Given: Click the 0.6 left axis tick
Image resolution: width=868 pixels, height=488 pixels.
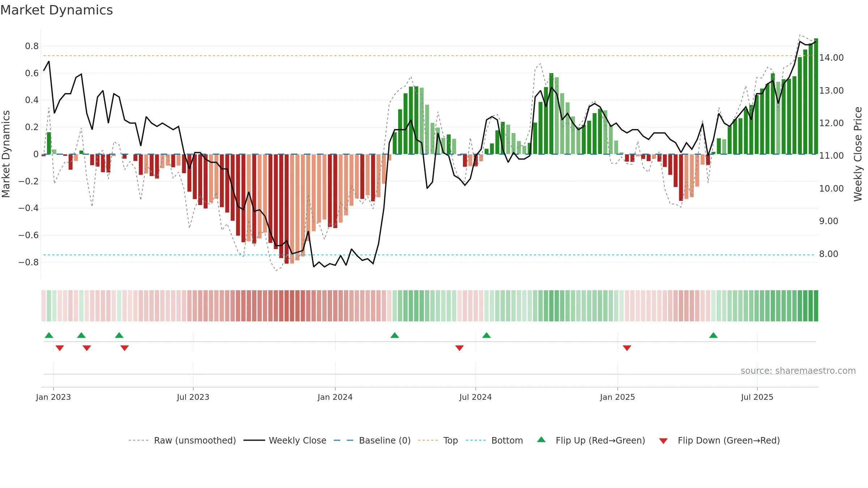Looking at the screenshot, I should (x=32, y=73).
